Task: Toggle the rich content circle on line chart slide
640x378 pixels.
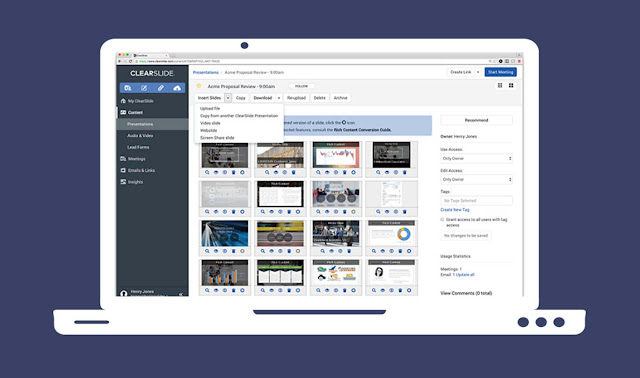Action: pyautogui.click(x=353, y=172)
